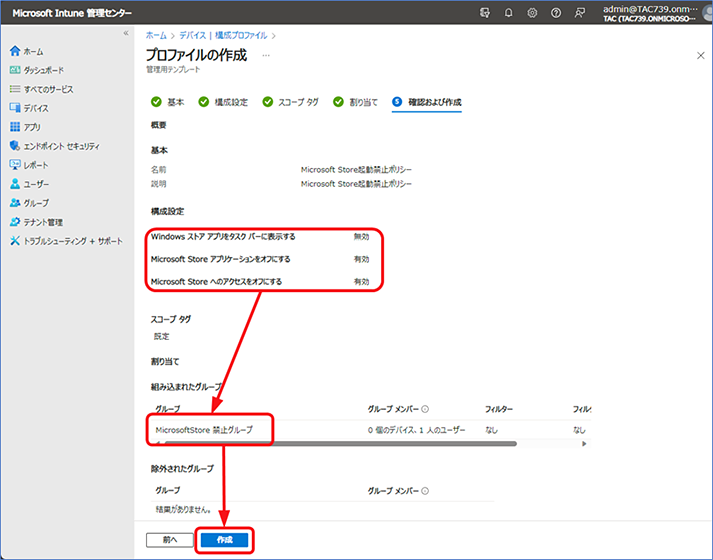Viewport: 713px width, 560px height.
Task: Open グループ in sidebar
Action: 29,203
